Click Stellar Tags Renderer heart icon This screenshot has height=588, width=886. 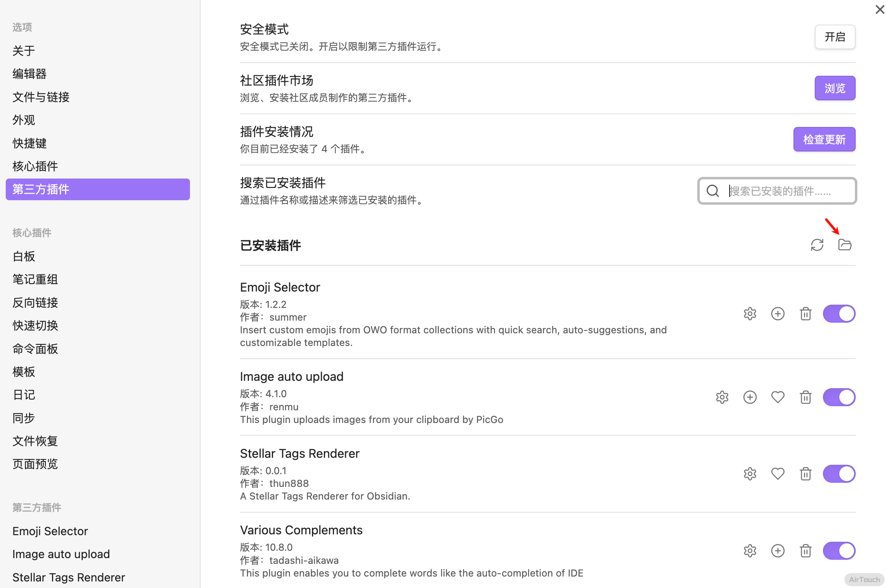click(x=778, y=474)
